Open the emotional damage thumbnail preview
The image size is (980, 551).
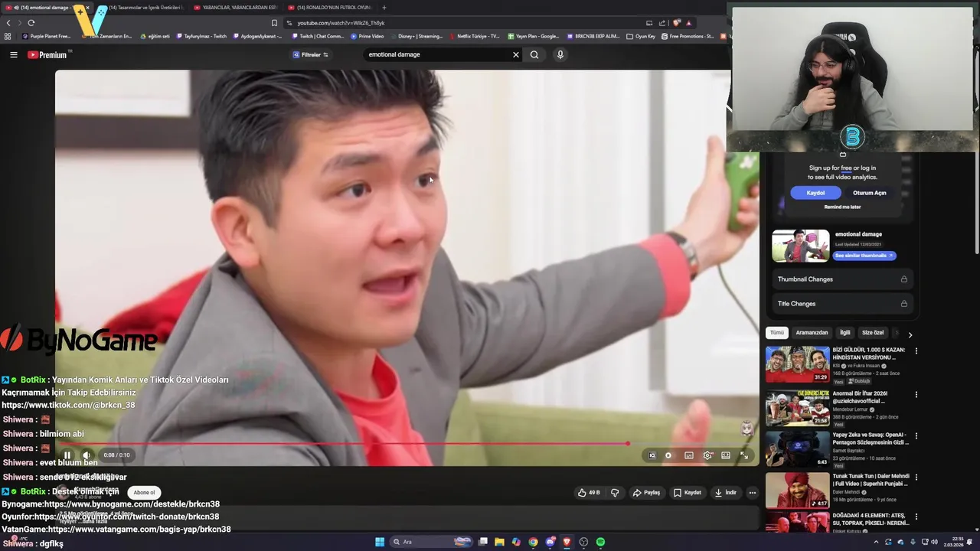click(x=800, y=246)
